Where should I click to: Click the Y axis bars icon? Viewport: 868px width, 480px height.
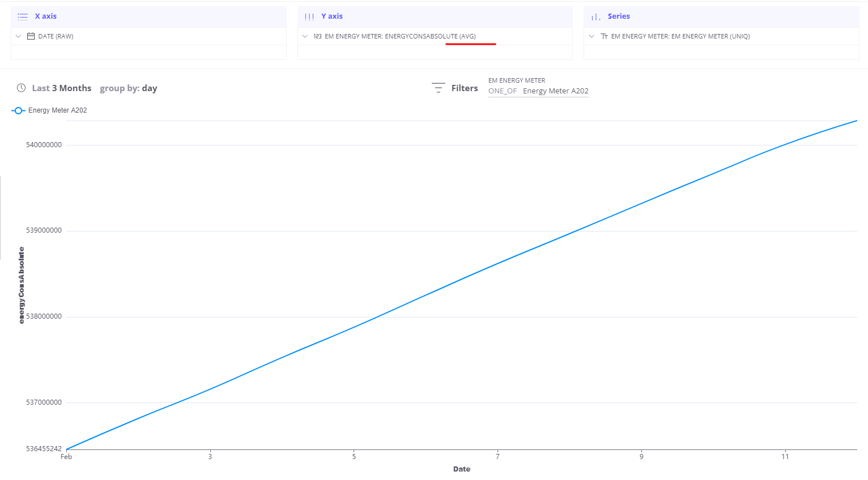(x=309, y=16)
